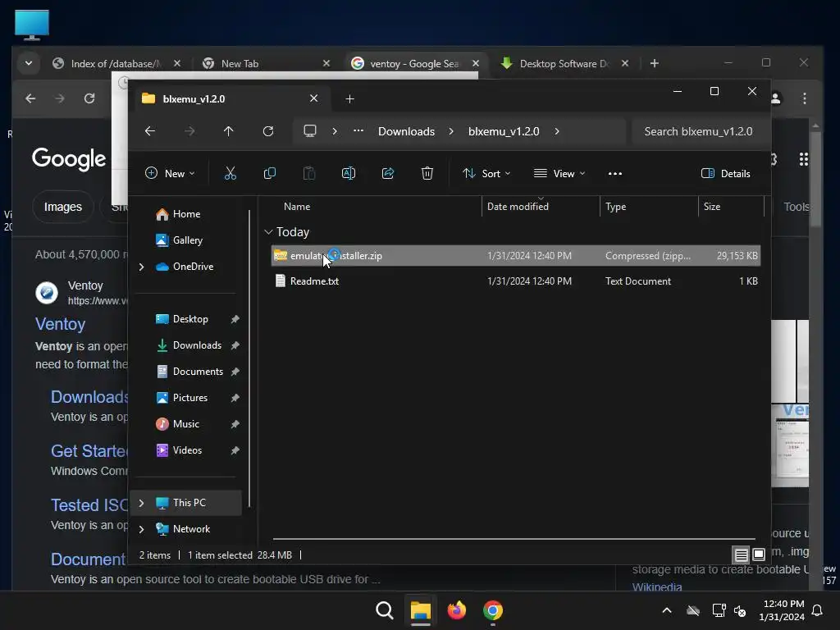Click the Search blxemu_v1.2.0 box
The image size is (840, 630).
click(x=699, y=131)
